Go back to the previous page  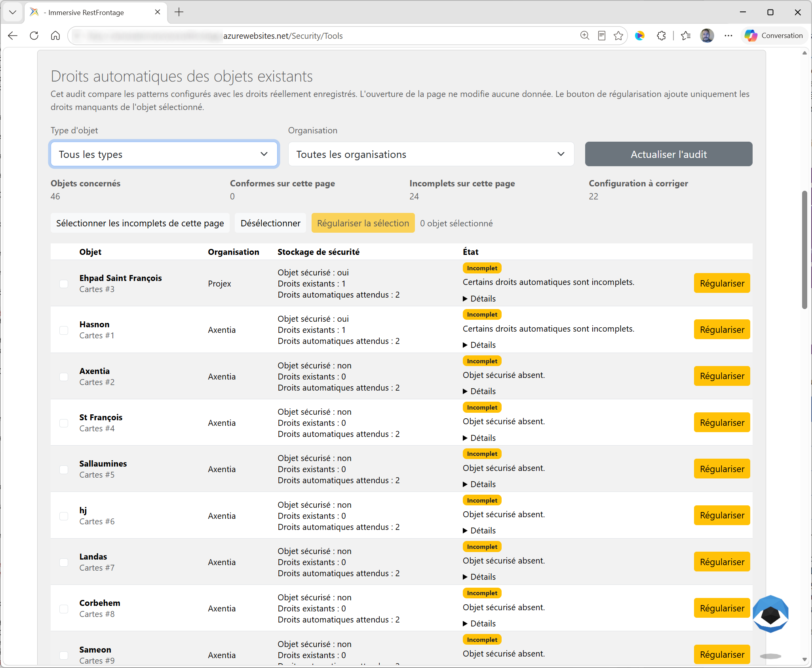pyautogui.click(x=13, y=36)
